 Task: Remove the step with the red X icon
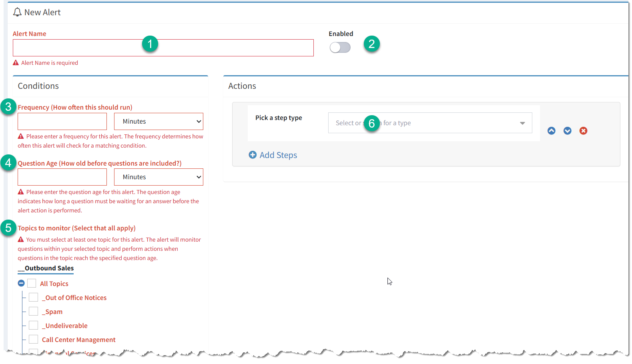pyautogui.click(x=583, y=131)
